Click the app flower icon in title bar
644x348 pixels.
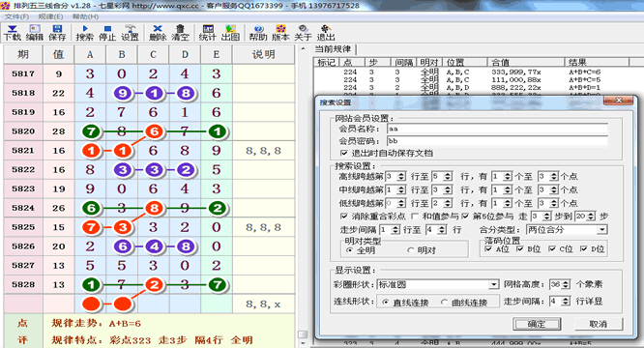(6, 6)
